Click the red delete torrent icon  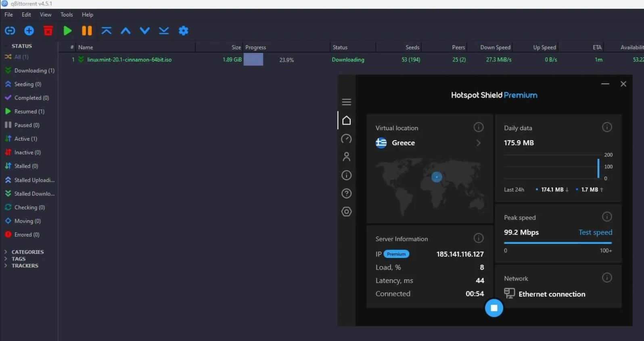pyautogui.click(x=48, y=31)
